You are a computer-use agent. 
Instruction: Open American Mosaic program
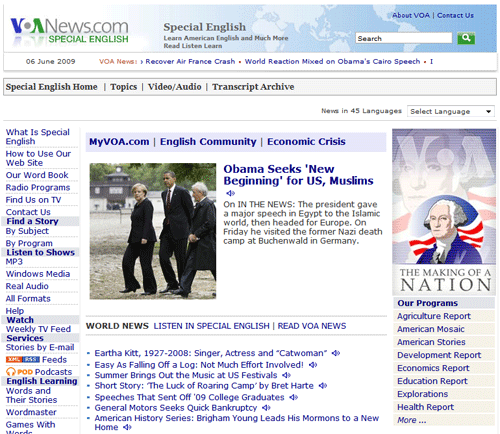[x=431, y=329]
